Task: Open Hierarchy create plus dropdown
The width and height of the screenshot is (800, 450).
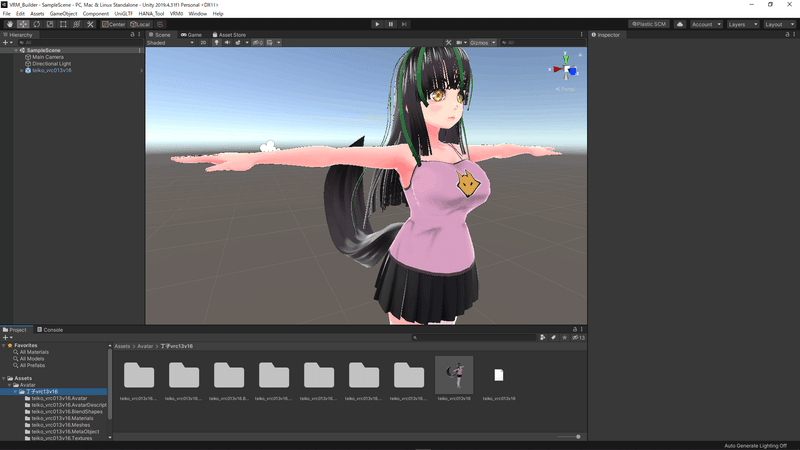Action: pyautogui.click(x=8, y=43)
